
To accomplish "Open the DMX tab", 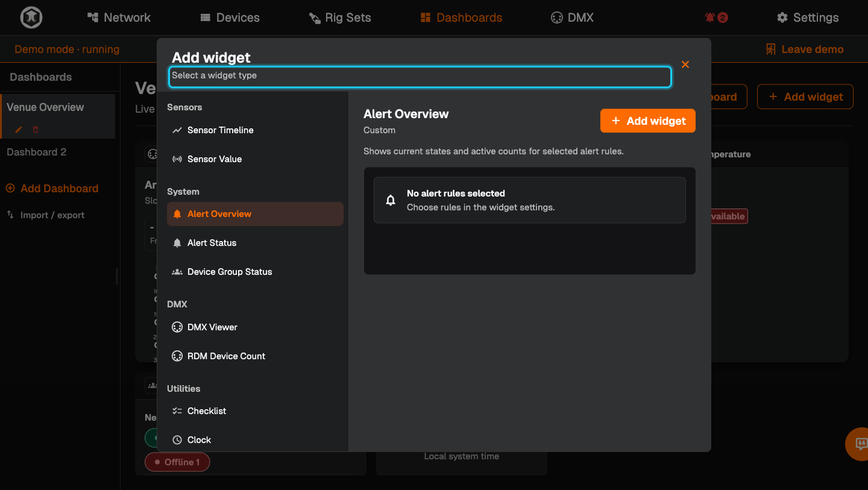I will [573, 17].
